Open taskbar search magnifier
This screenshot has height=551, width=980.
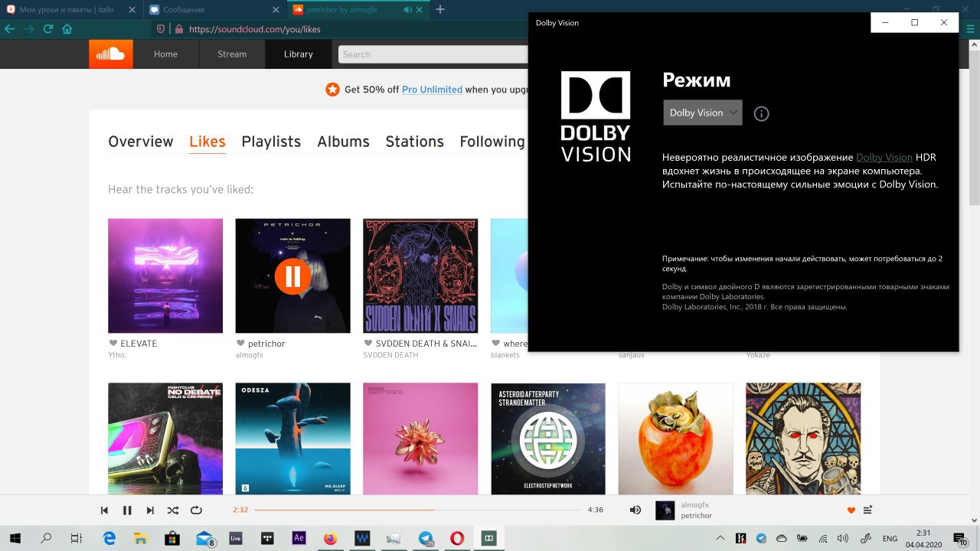46,538
